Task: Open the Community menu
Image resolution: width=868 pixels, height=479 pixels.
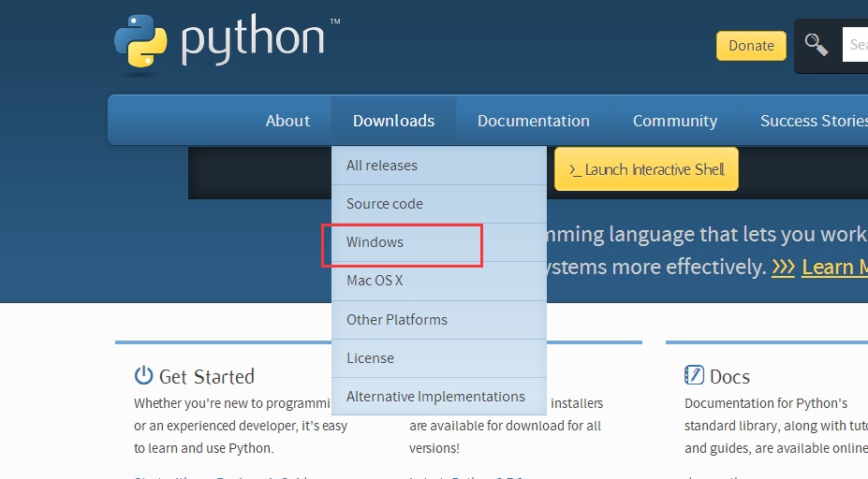Action: tap(675, 121)
